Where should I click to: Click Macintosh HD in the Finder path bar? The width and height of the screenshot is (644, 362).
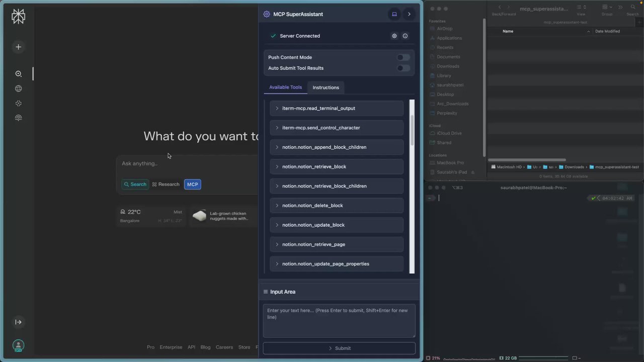pos(507,167)
